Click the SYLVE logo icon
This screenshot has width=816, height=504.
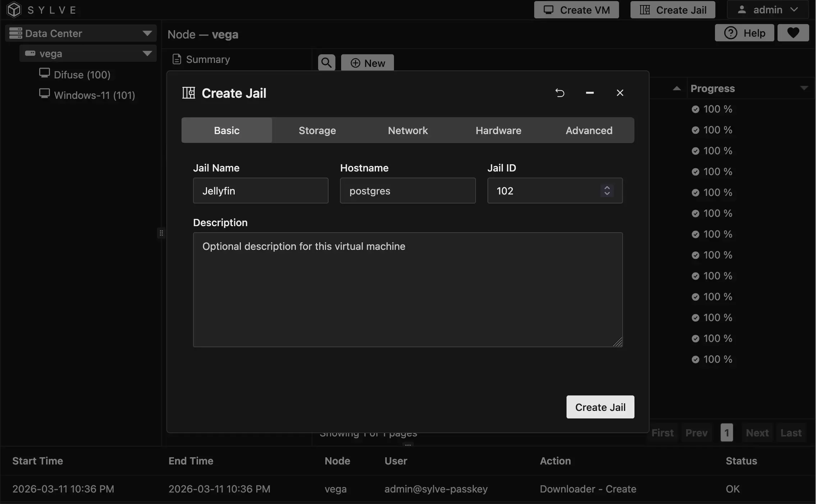(13, 10)
